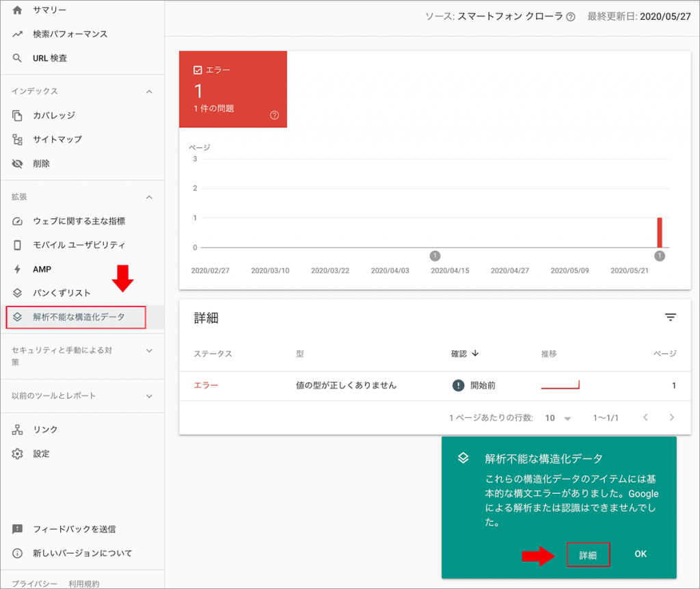Open the AMP report
Image resolution: width=700 pixels, height=589 pixels.
tap(42, 269)
